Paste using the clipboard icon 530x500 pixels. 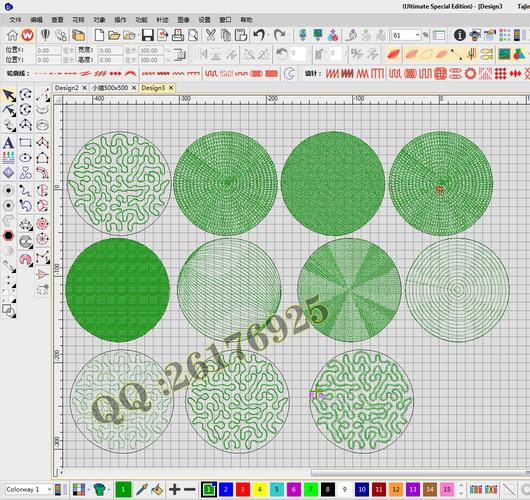241,35
